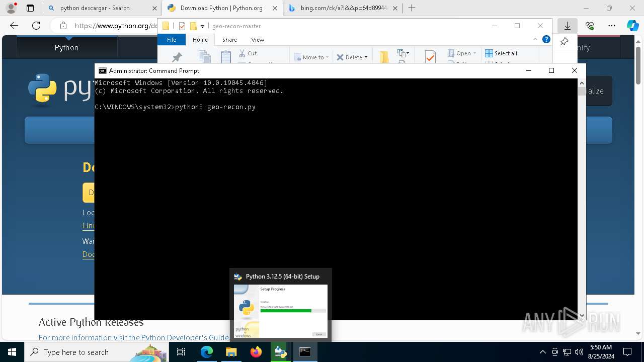Open Windows Start menu
This screenshot has height=362, width=644.
12,352
